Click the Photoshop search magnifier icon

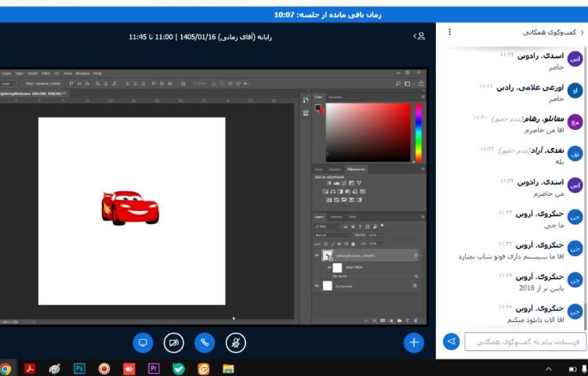click(x=397, y=84)
